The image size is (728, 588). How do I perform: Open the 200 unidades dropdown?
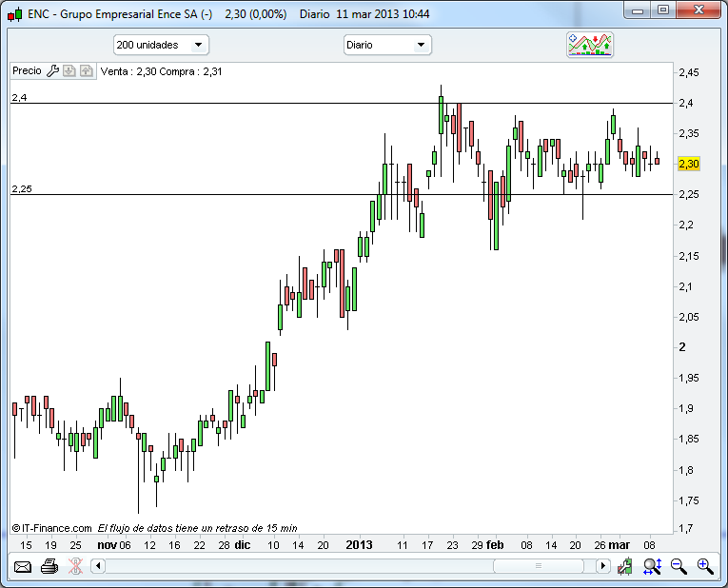click(161, 45)
